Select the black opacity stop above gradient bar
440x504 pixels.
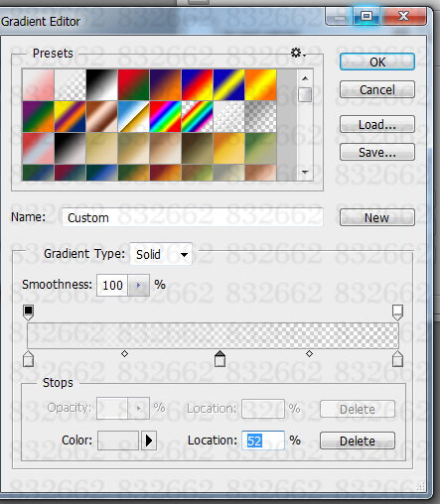coord(29,313)
